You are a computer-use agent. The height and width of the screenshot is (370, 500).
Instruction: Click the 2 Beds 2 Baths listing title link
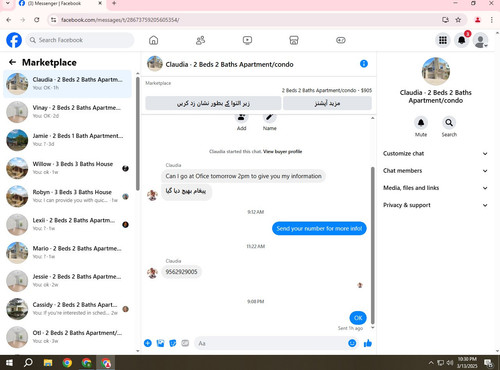pos(327,90)
